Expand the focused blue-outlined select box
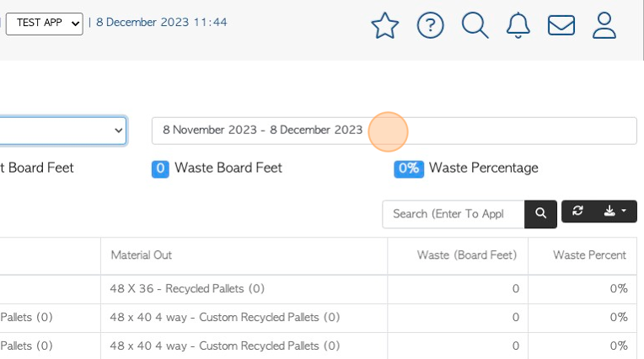The height and width of the screenshot is (359, 644). pyautogui.click(x=62, y=131)
